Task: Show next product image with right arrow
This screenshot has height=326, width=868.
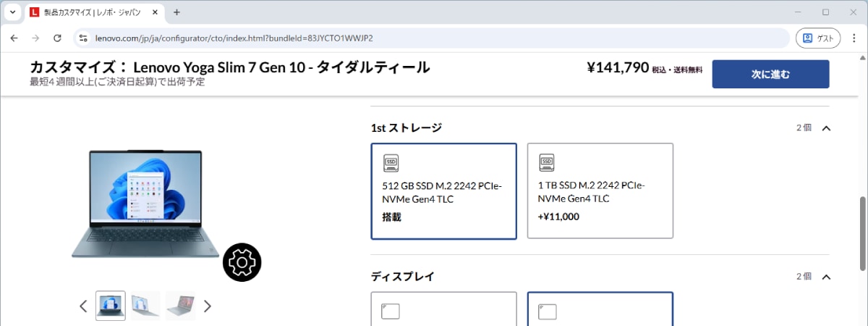Action: tap(208, 306)
